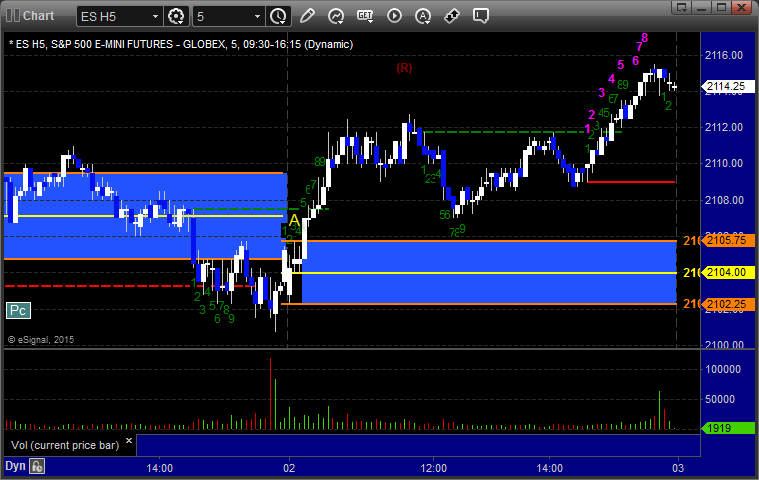Click the chart title ES H5 S&P 500 text

pos(181,45)
